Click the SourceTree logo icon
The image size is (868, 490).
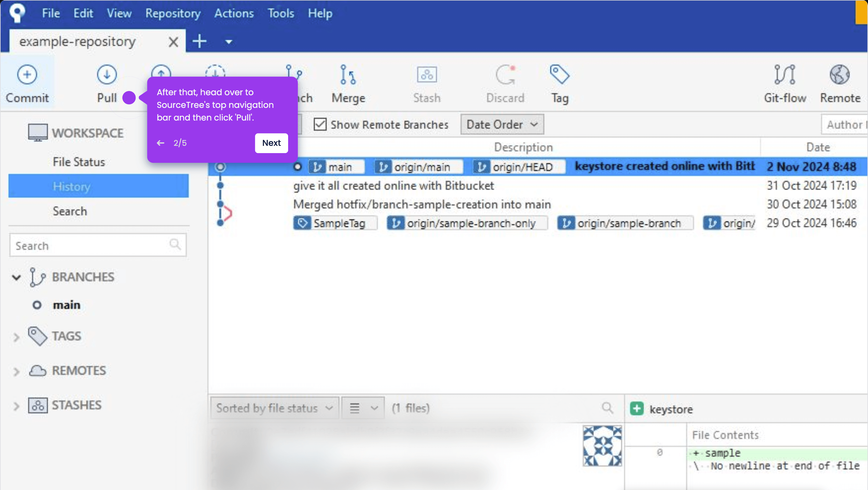(x=17, y=13)
